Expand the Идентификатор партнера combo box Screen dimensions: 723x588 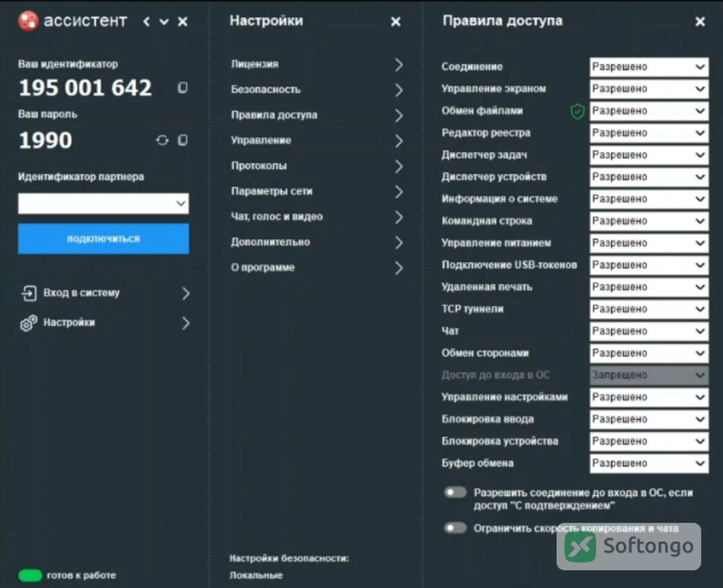pos(104,204)
